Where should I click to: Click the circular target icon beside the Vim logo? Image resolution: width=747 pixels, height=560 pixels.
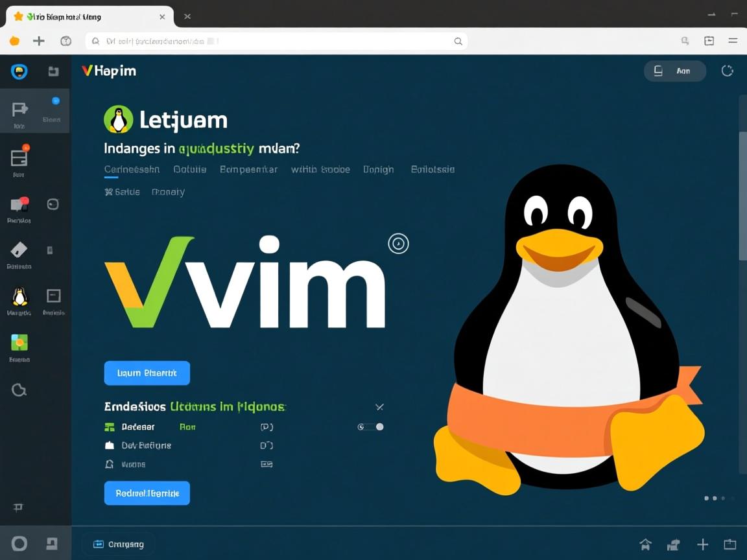pos(398,244)
